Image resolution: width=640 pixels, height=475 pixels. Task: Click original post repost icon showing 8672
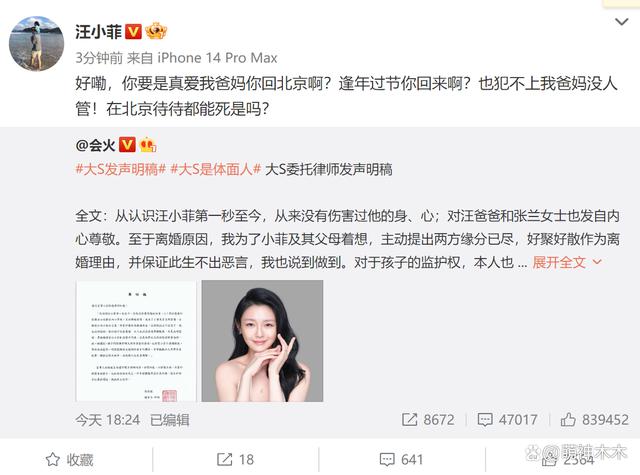pyautogui.click(x=428, y=420)
